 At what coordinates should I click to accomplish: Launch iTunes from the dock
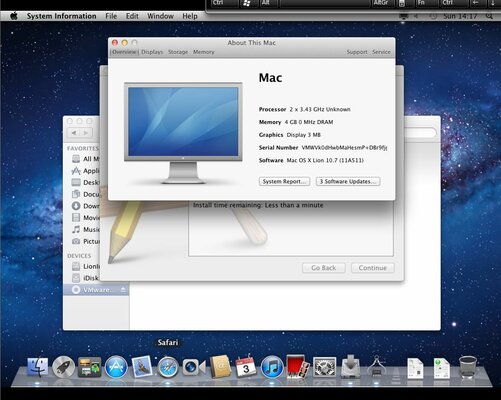[x=272, y=367]
